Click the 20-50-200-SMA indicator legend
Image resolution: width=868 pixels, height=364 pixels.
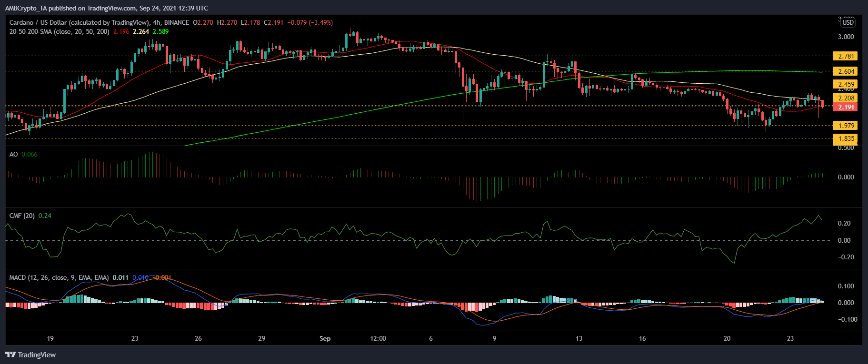tap(60, 31)
